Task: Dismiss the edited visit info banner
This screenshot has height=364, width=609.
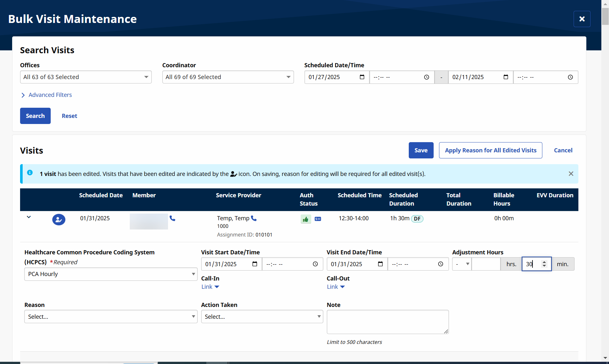Action: [x=571, y=174]
